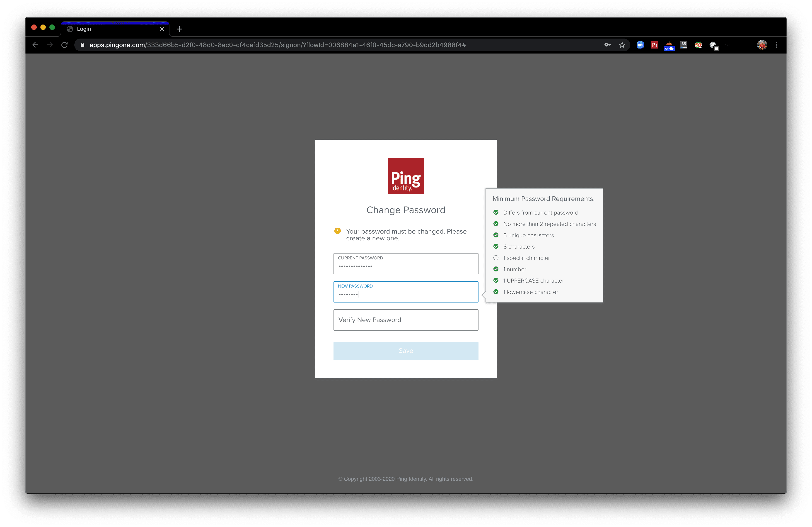Click check beside 1 UPPERCASE character

click(496, 280)
